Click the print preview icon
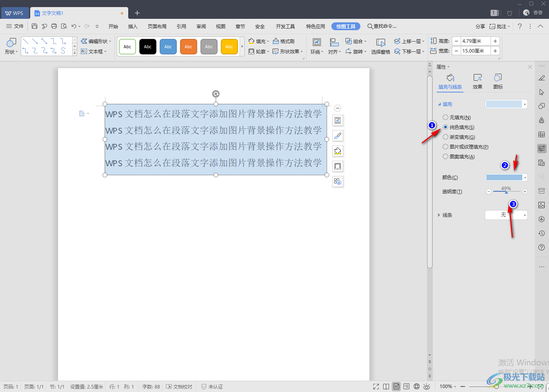 64,26
